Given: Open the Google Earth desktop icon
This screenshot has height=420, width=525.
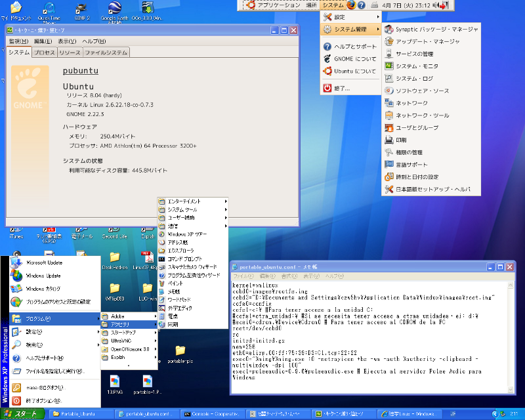Looking at the screenshot, I should pyautogui.click(x=114, y=11).
